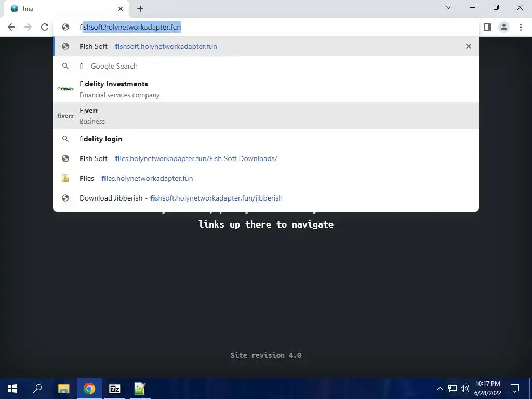Select the Files files.holynetworkadapter.fun suggestion
The width and height of the screenshot is (532, 399).
click(266, 178)
